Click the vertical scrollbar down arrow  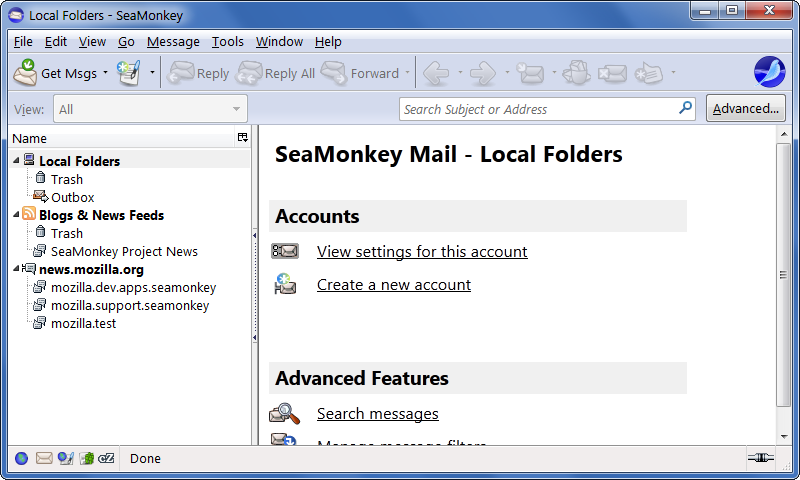(x=784, y=437)
